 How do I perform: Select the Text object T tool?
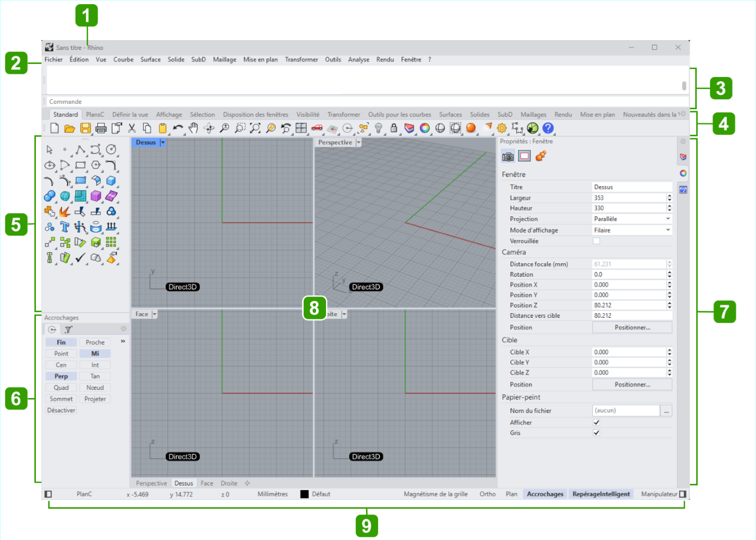point(64,227)
